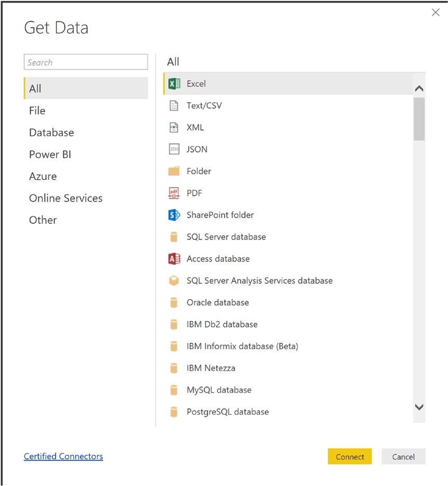Screen dimensions: 448x486
Task: Click the Access database icon
Action: (174, 259)
